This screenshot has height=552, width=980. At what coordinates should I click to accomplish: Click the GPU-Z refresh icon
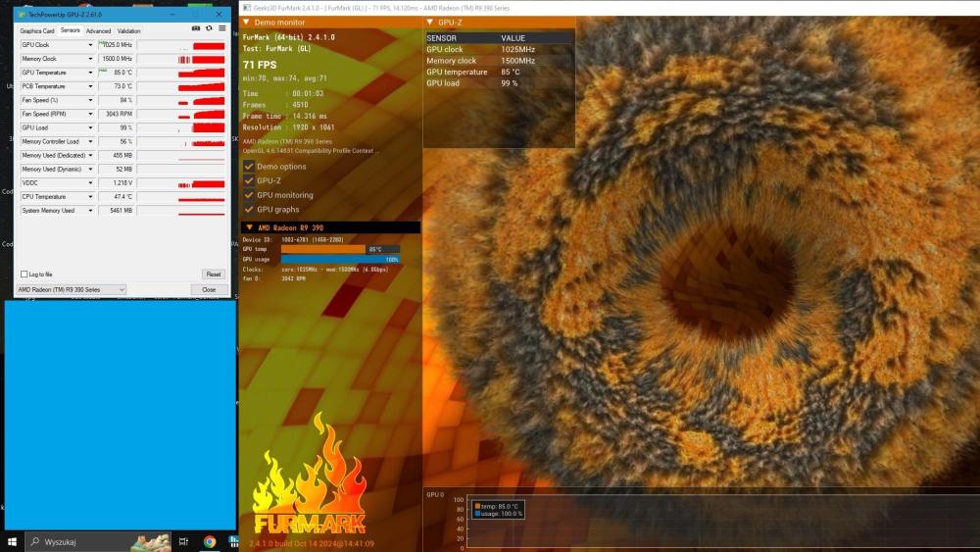pos(209,28)
